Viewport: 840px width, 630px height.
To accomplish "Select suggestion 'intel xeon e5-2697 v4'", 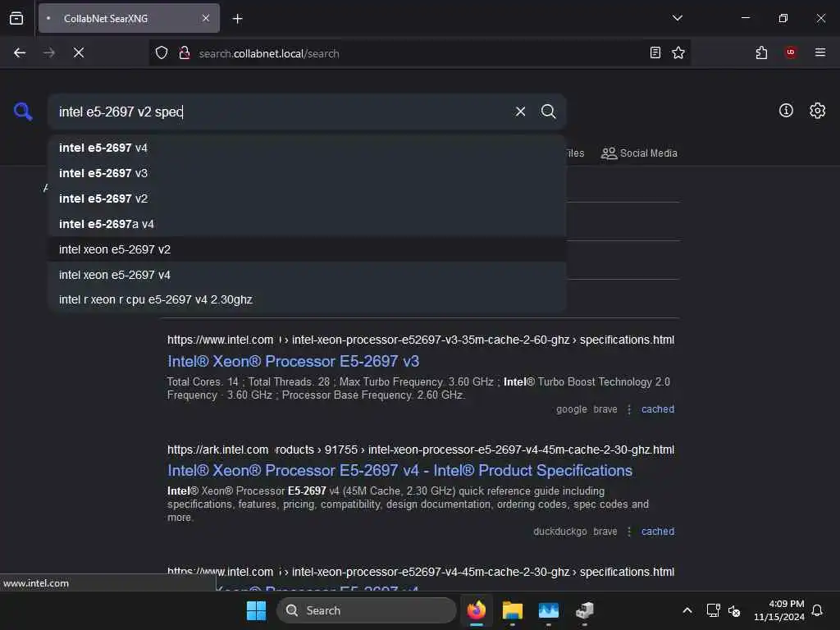I will coord(307,274).
